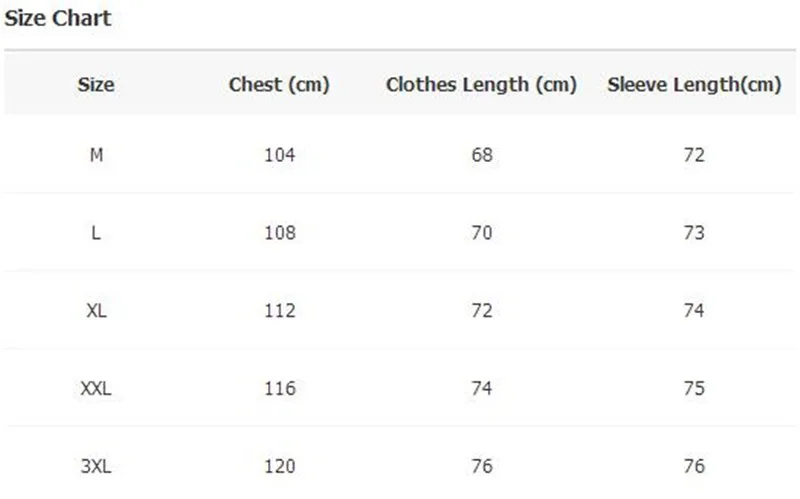Click clothes length value 70
Viewport: 800px width, 499px height.
[x=482, y=233]
